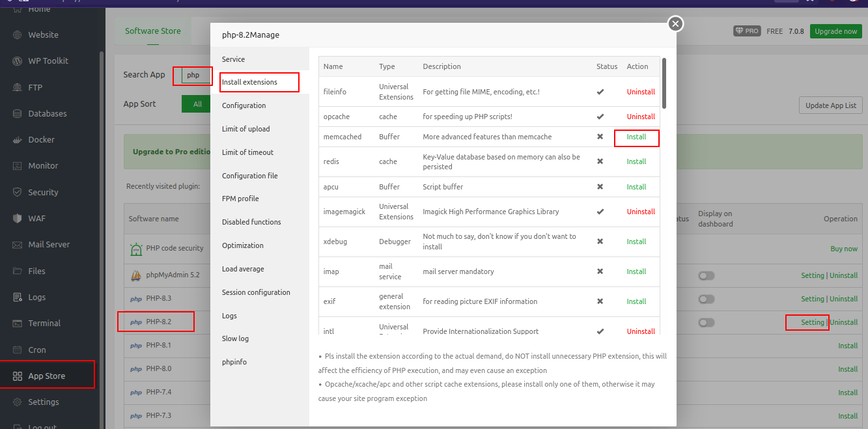Select the Service section in php-8.2 manager
The width and height of the screenshot is (868, 429).
pos(233,59)
